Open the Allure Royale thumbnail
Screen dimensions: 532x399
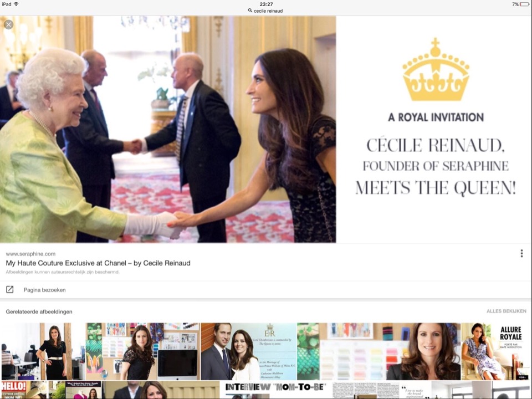pyautogui.click(x=495, y=351)
